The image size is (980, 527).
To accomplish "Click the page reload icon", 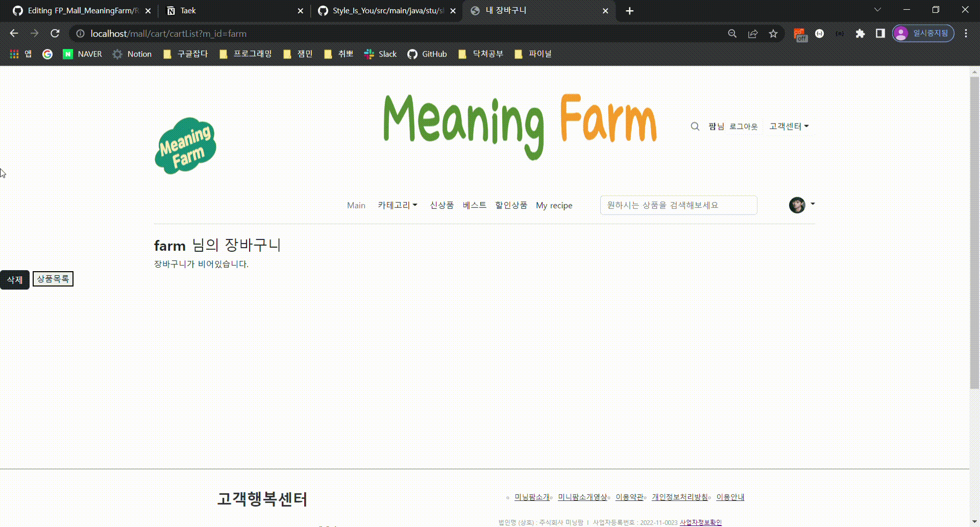I will [x=55, y=33].
